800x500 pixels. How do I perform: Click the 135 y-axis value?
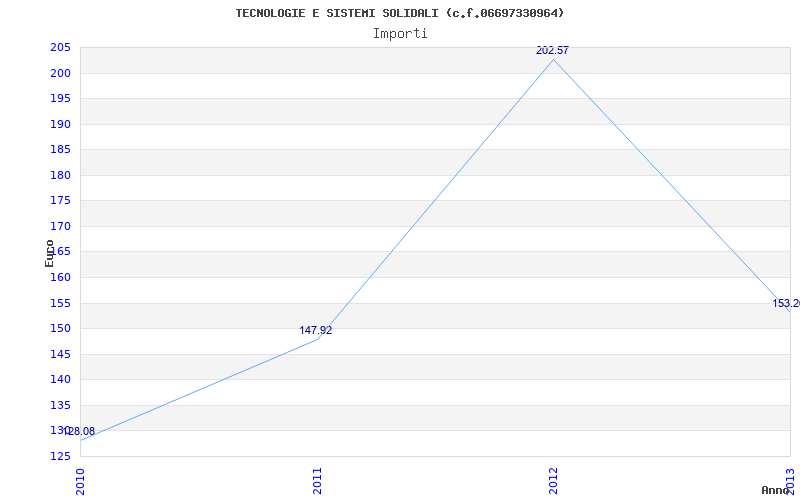pyautogui.click(x=60, y=405)
